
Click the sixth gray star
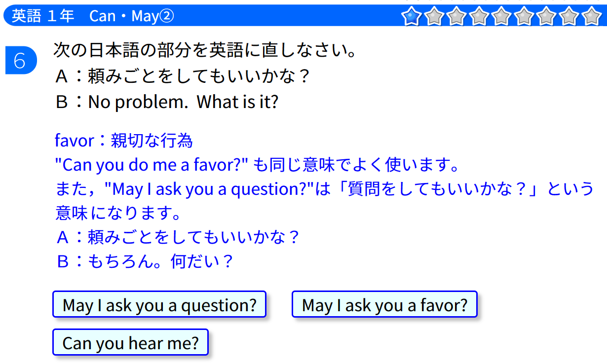[524, 16]
